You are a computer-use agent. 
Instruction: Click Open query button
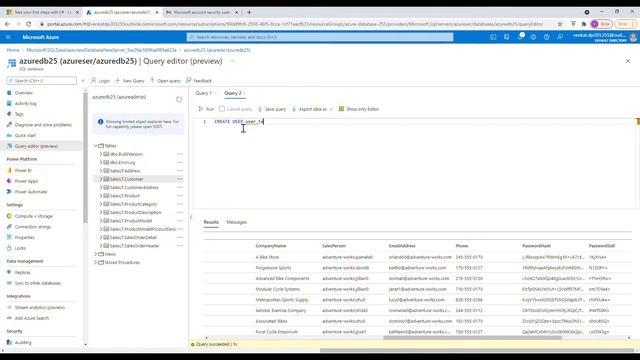tap(165, 81)
